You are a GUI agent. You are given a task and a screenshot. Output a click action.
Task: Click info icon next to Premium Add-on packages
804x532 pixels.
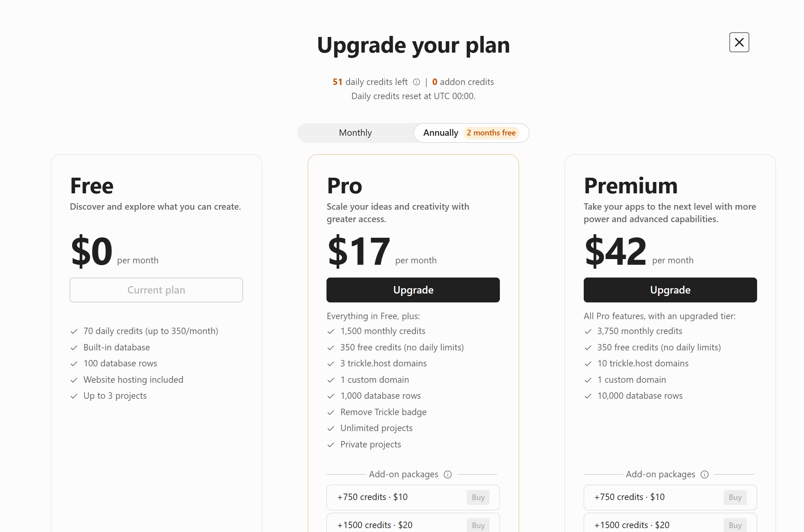[x=705, y=474]
